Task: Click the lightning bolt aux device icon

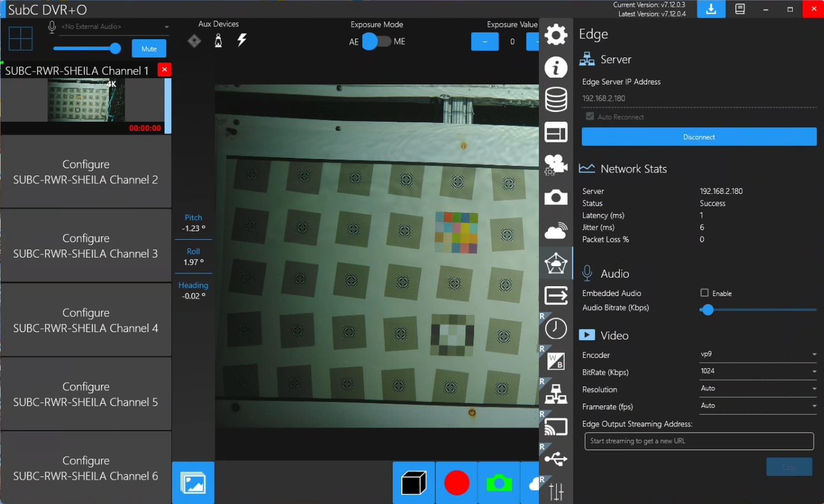Action: (242, 40)
